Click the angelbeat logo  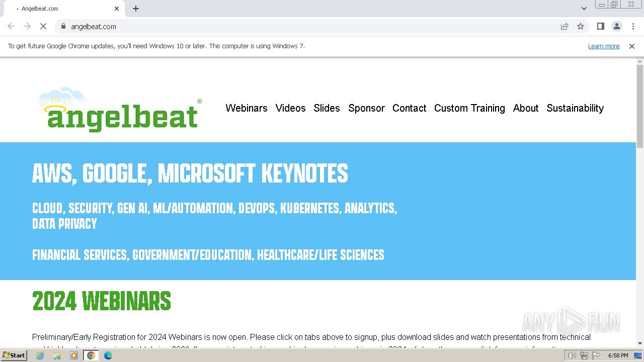(120, 110)
